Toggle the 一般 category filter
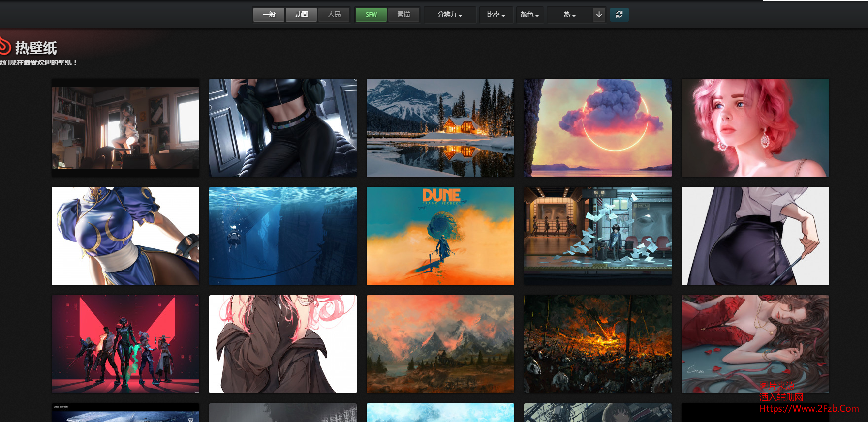The image size is (868, 422). (269, 15)
